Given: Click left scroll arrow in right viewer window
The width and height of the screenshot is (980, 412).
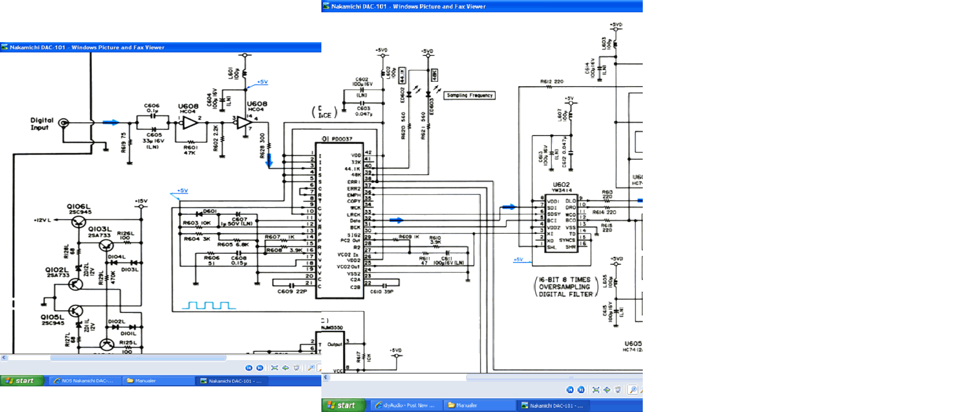Looking at the screenshot, I should pos(326,377).
